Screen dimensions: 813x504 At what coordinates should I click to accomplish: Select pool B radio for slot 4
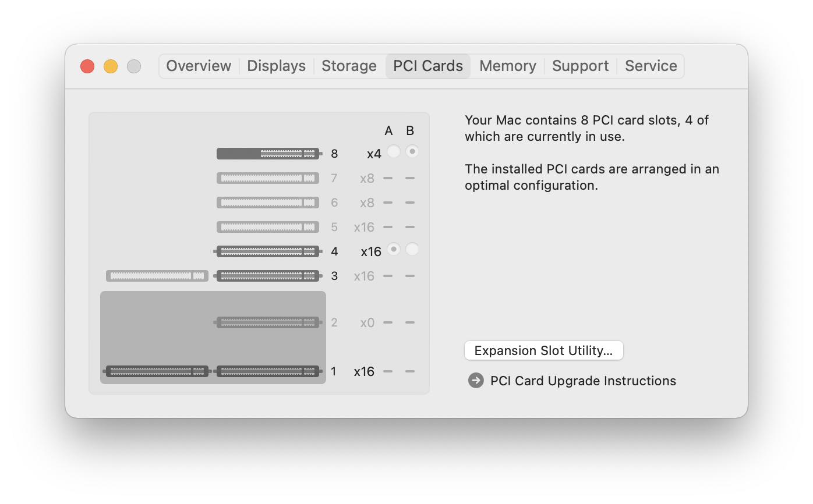[412, 249]
